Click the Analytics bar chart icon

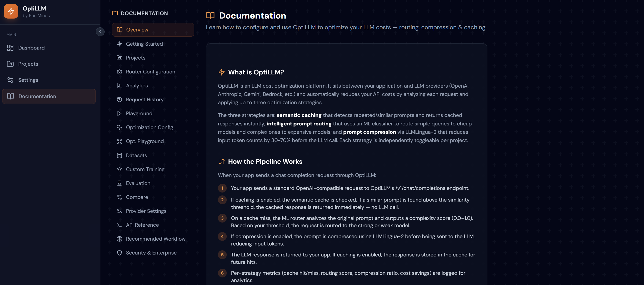click(119, 86)
